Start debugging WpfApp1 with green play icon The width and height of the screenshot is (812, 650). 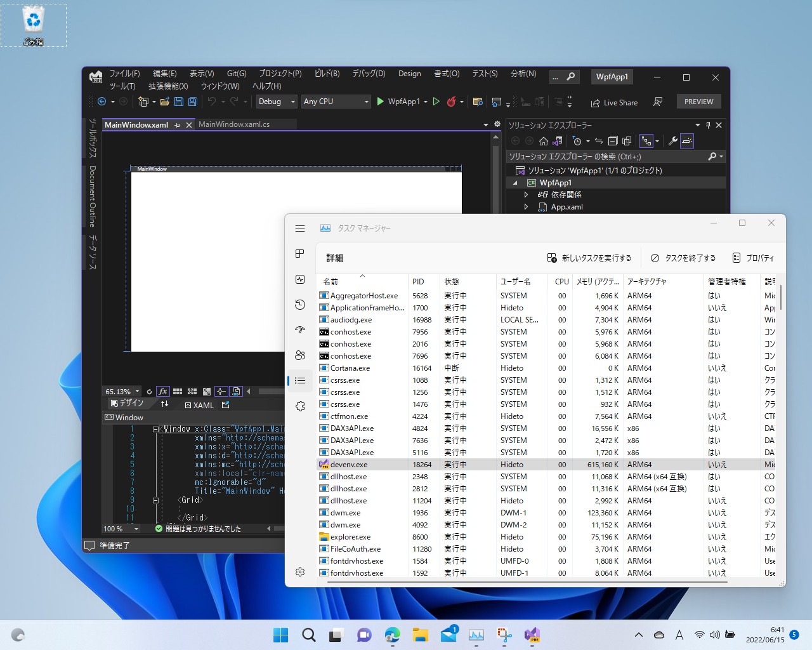[x=379, y=102]
